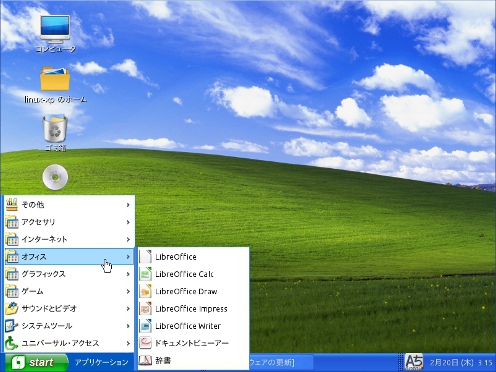Open the ゴミ箱 trash icon
This screenshot has width=496, height=372.
[55, 128]
